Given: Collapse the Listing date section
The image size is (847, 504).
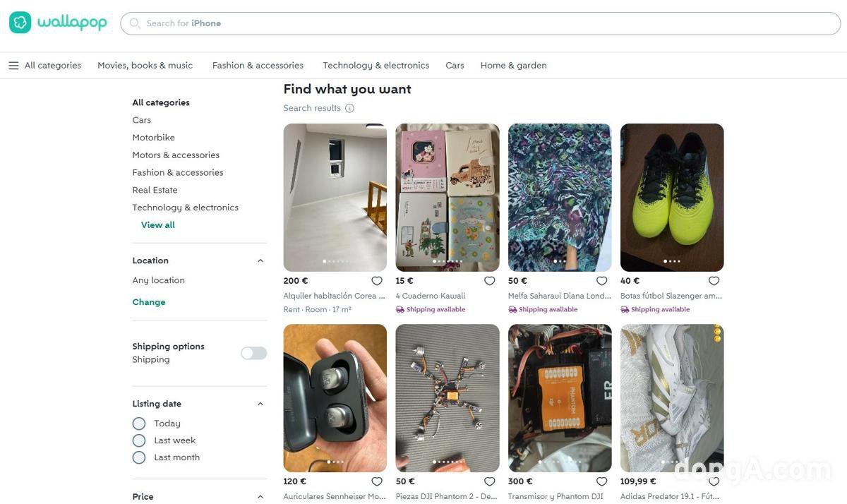Looking at the screenshot, I should pyautogui.click(x=260, y=404).
